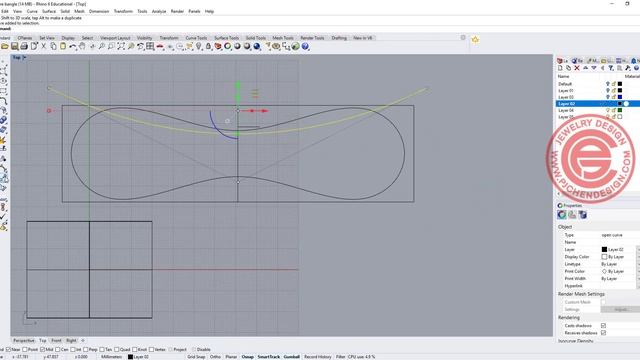Image resolution: width=640 pixels, height=360 pixels.
Task: Toggle the Knot osnap checkbox
Action: [x=134, y=349]
